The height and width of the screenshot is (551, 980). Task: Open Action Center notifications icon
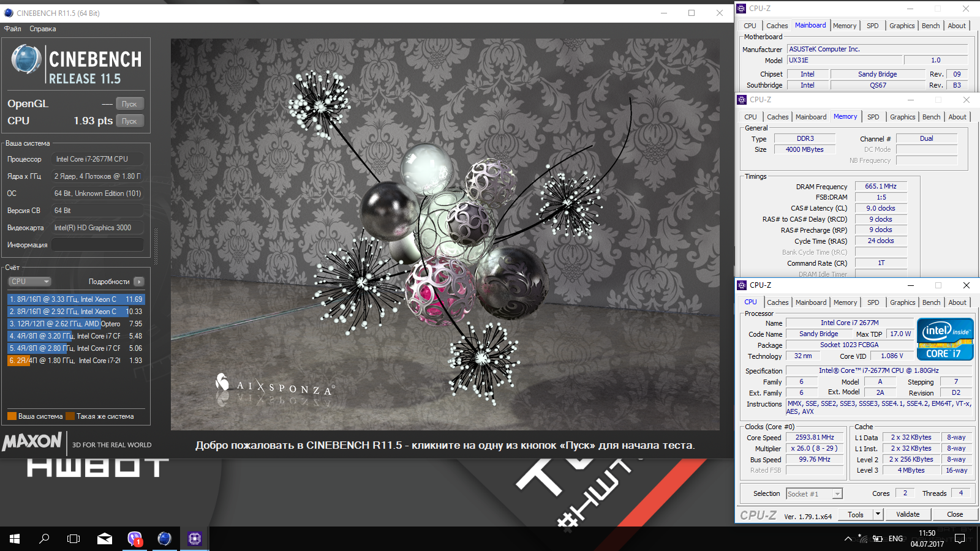point(960,539)
